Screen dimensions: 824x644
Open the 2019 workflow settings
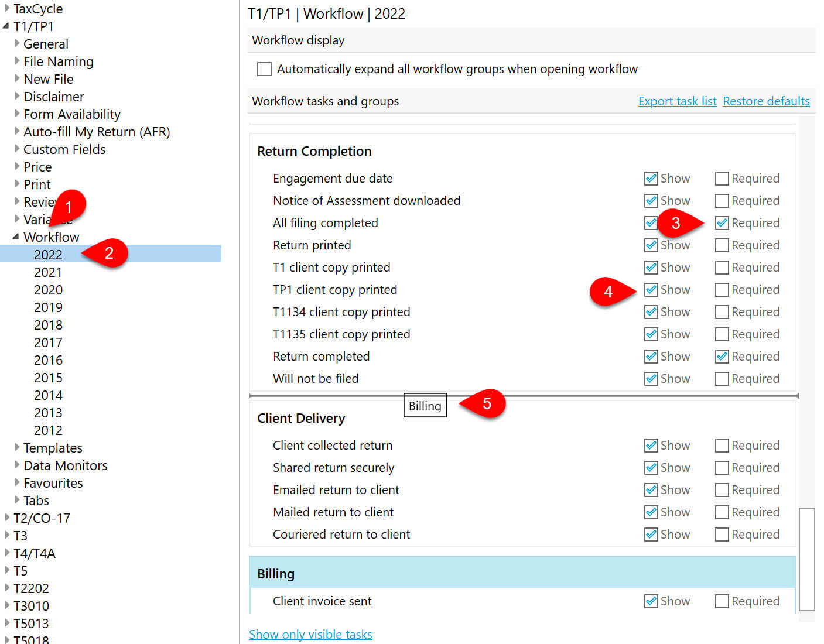pyautogui.click(x=48, y=307)
